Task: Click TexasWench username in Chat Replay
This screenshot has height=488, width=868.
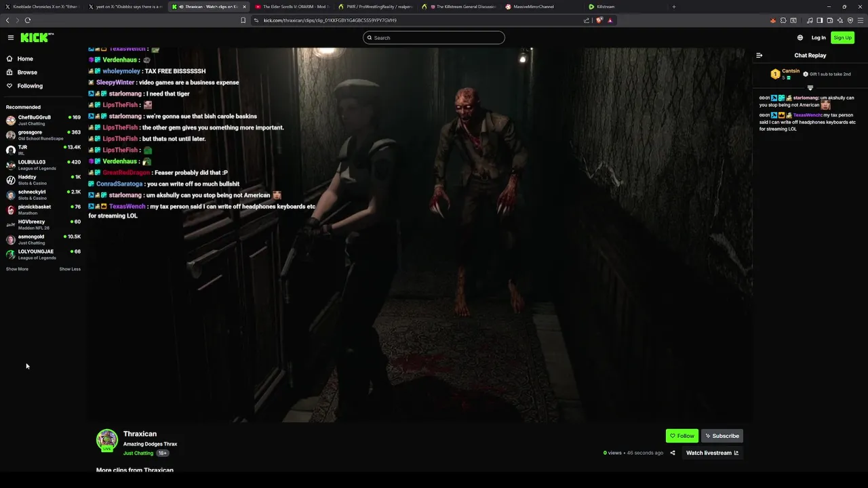Action: (808, 115)
